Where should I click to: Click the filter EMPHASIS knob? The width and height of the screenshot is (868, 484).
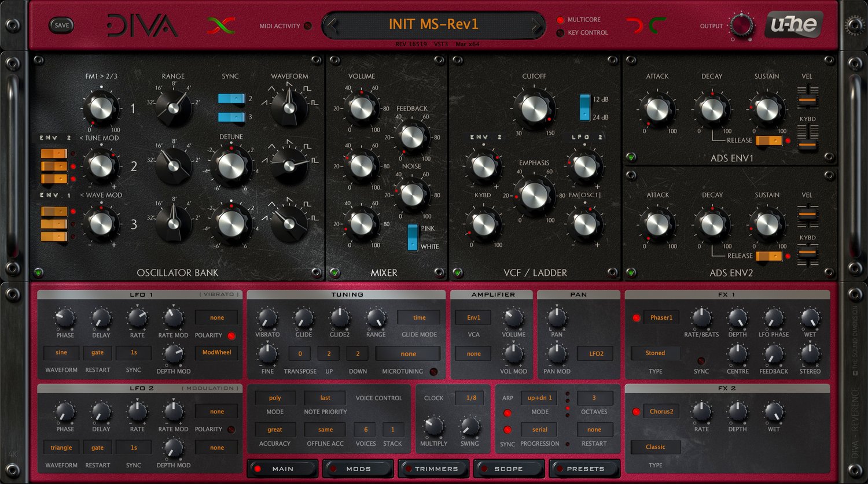[534, 195]
